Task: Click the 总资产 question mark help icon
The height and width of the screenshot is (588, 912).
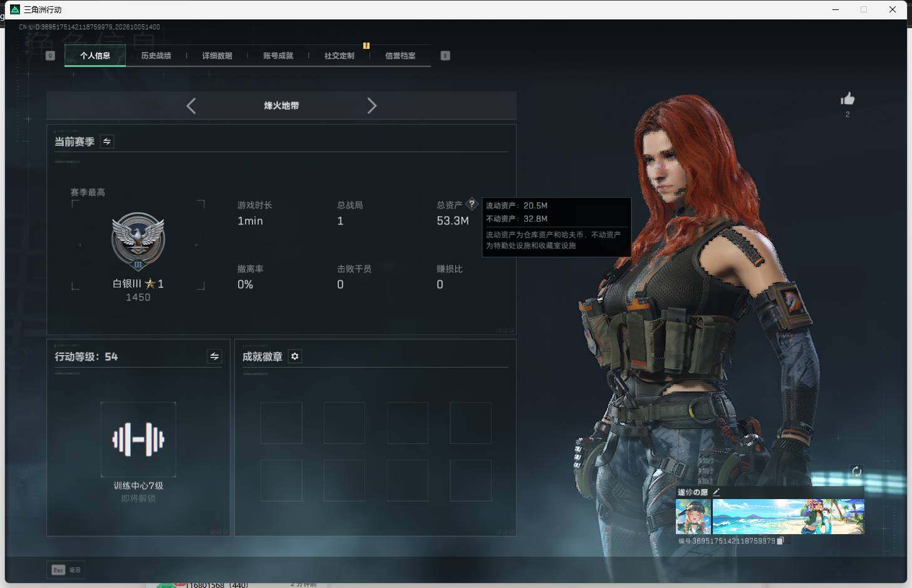Action: (x=472, y=204)
